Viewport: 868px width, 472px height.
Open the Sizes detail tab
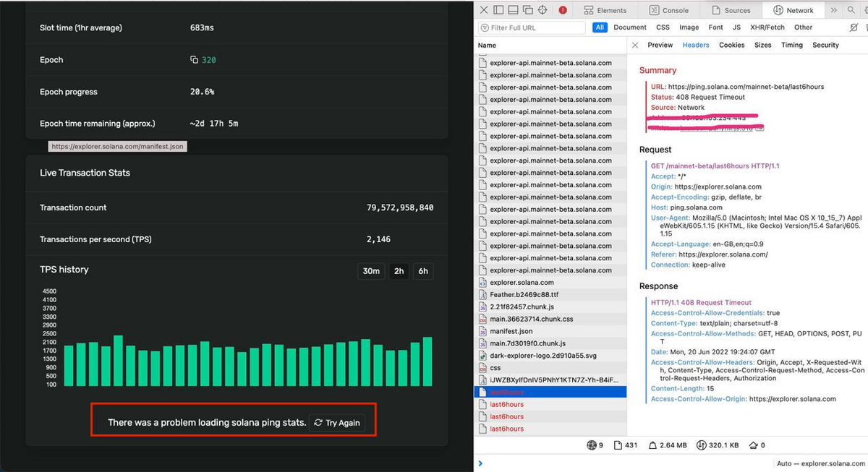click(x=763, y=45)
